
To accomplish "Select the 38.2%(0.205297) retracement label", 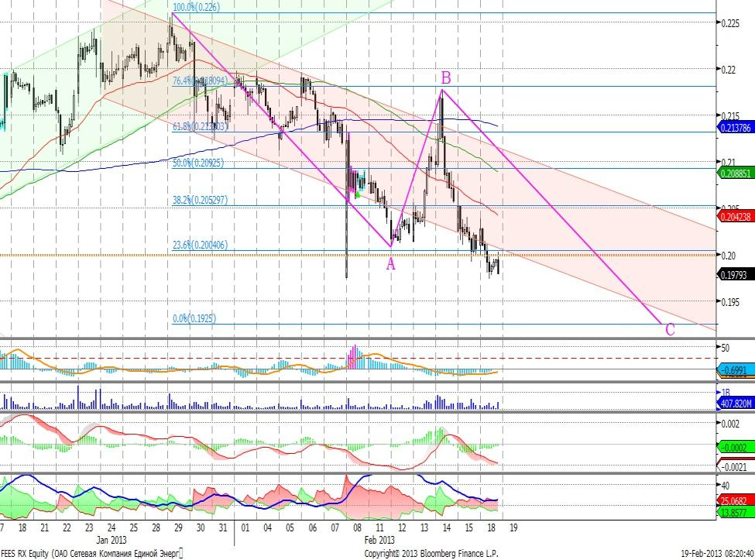I will pyautogui.click(x=200, y=201).
